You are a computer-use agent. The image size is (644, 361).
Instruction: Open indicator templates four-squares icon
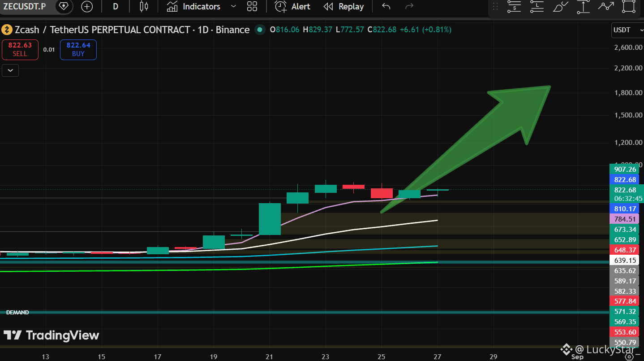[x=252, y=6]
